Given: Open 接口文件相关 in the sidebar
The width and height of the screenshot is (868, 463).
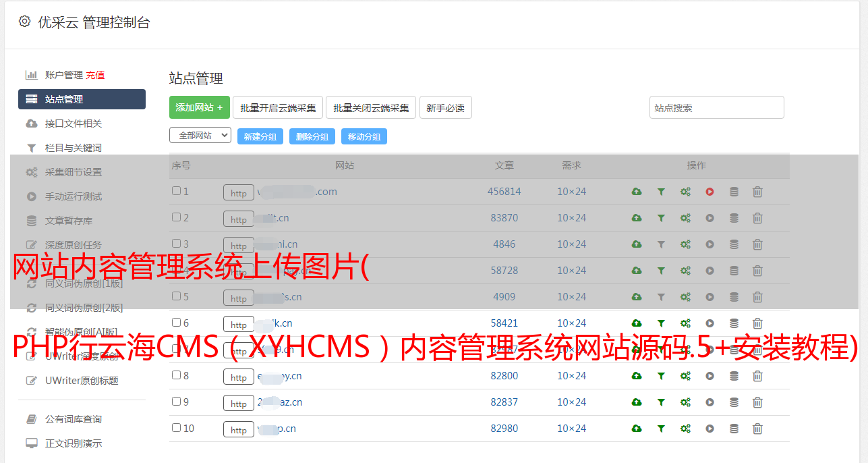Looking at the screenshot, I should (x=74, y=124).
